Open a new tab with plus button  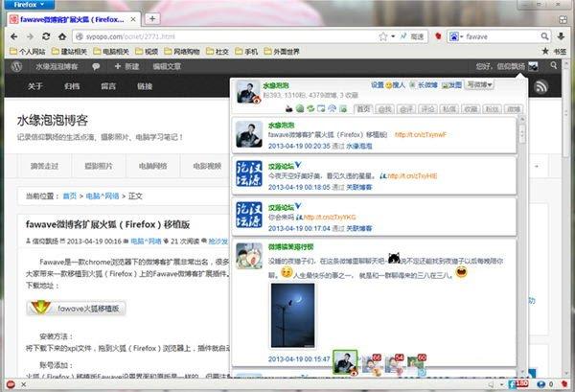152,19
